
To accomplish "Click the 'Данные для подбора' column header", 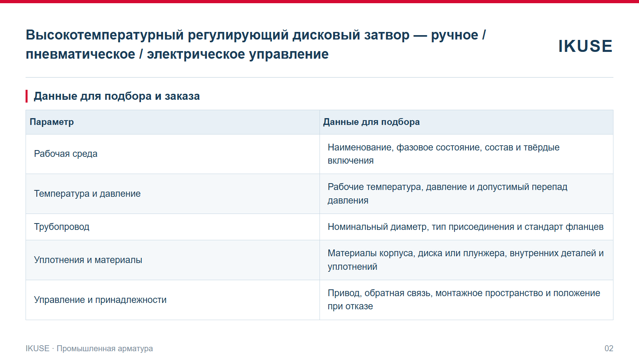I will coord(466,122).
